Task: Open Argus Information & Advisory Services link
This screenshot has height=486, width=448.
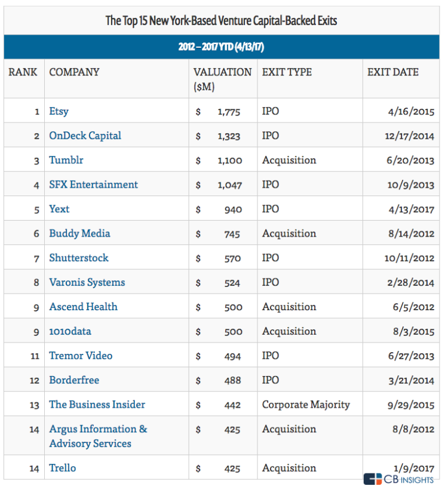Action: [98, 436]
